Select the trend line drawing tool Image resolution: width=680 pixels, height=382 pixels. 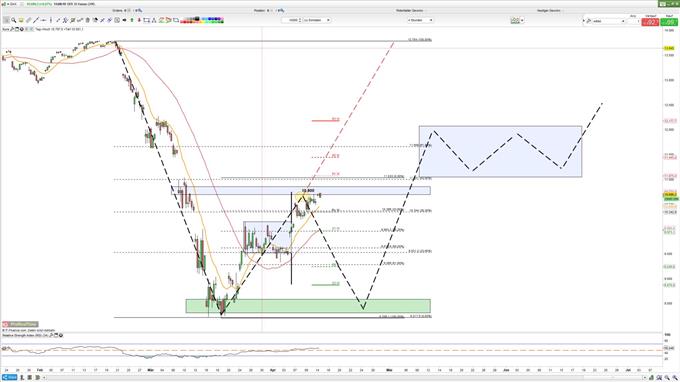36,20
